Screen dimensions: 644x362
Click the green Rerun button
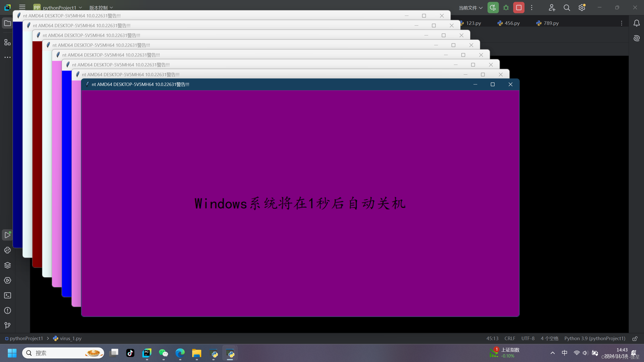(x=493, y=8)
